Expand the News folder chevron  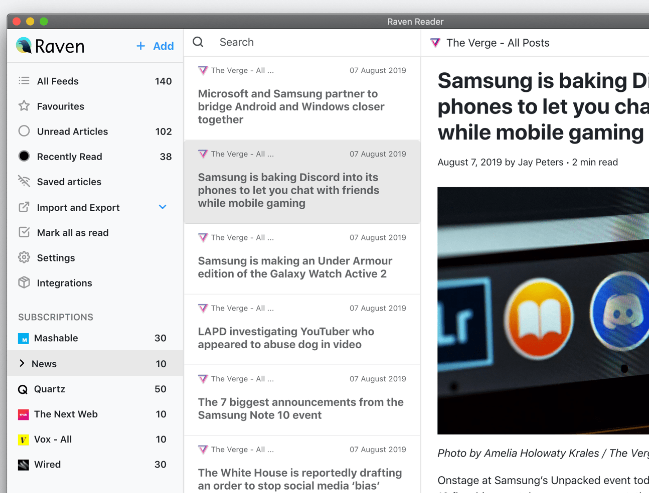pyautogui.click(x=22, y=363)
